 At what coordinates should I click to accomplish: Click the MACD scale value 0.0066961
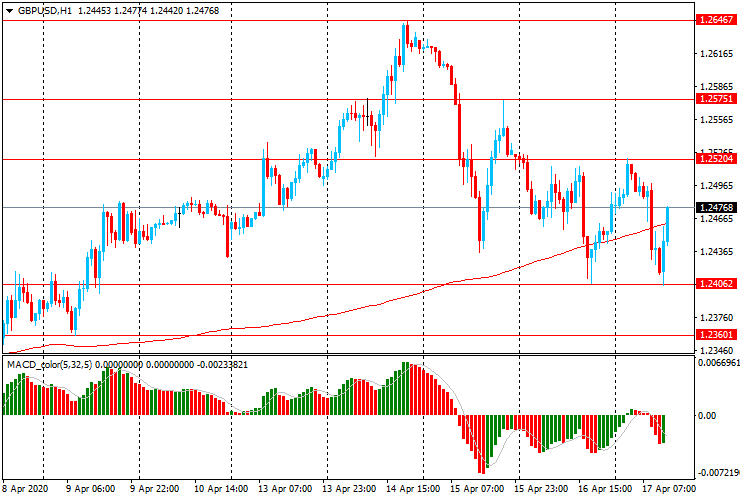pos(719,363)
